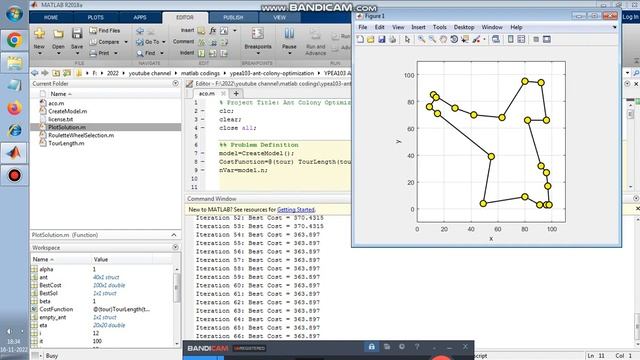The image size is (640, 360).
Task: Select the Data Cursor tool in Figure 1
Action: pyautogui.click(x=465, y=39)
